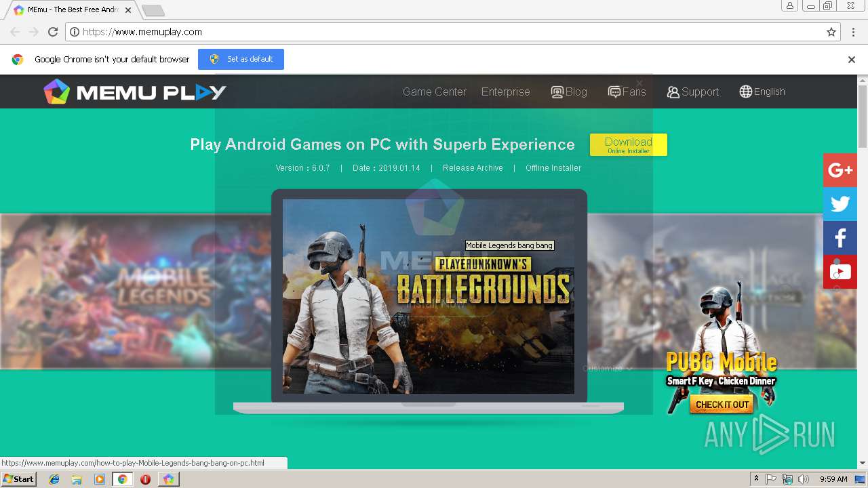The width and height of the screenshot is (868, 488).
Task: Open Opera taskbar icon
Action: pos(145,479)
